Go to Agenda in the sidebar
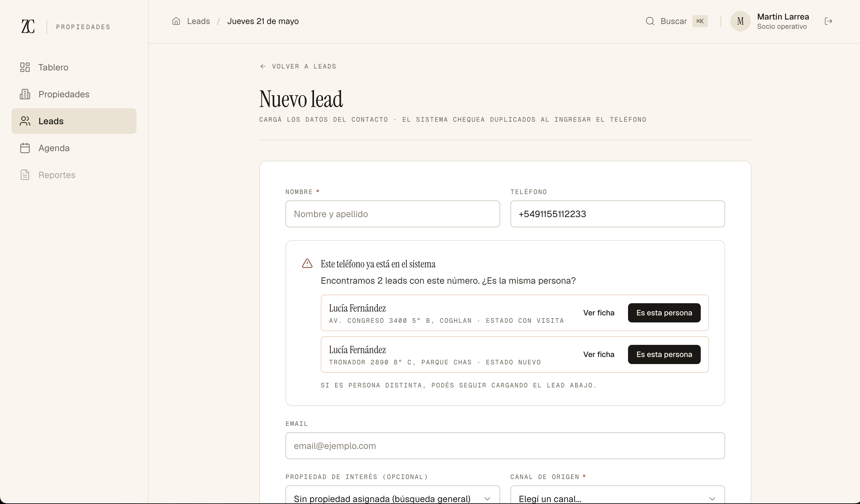The width and height of the screenshot is (860, 504). click(x=74, y=148)
